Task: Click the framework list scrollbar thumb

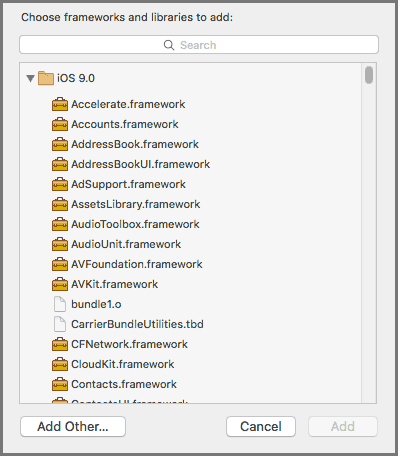Action: coord(369,75)
